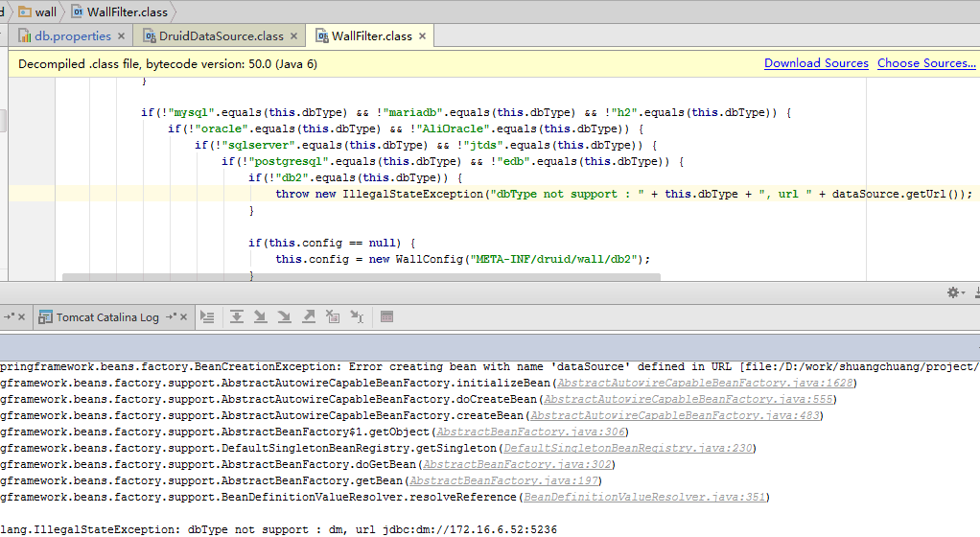This screenshot has width=980, height=537.
Task: Select the WallFilter.class editor tab
Action: coord(372,36)
